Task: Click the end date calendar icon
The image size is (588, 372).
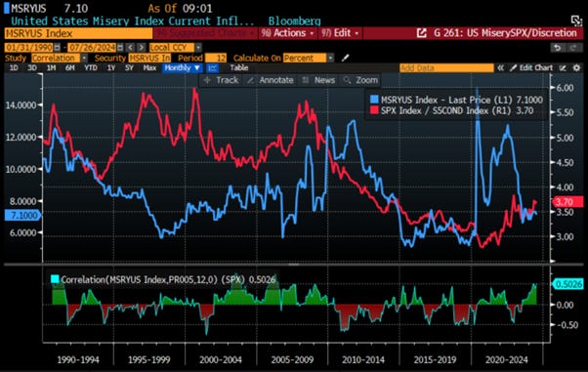Action: (x=120, y=48)
